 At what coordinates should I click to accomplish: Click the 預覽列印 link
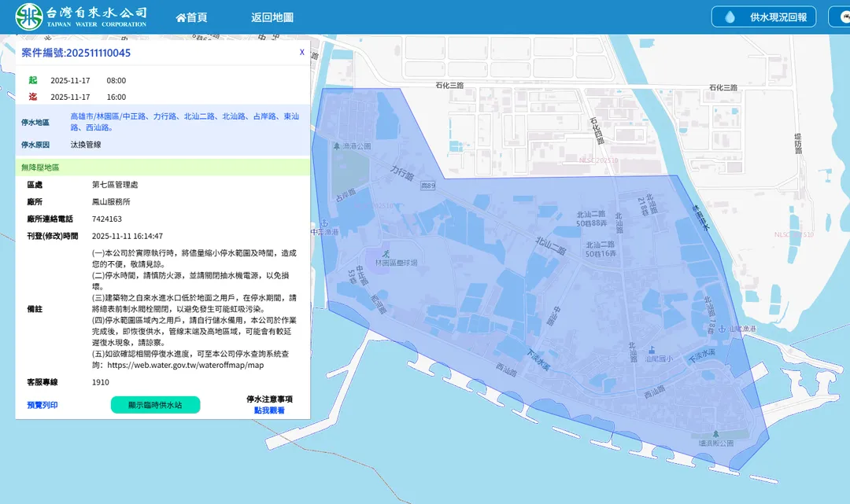pyautogui.click(x=42, y=405)
